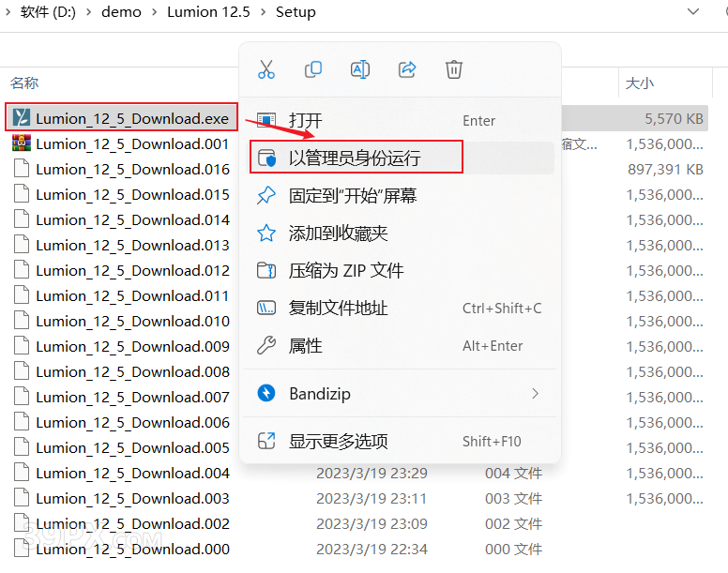Screen dimensions: 728x573
Task: Expand the Bandizip submenu arrow
Action: 536,394
